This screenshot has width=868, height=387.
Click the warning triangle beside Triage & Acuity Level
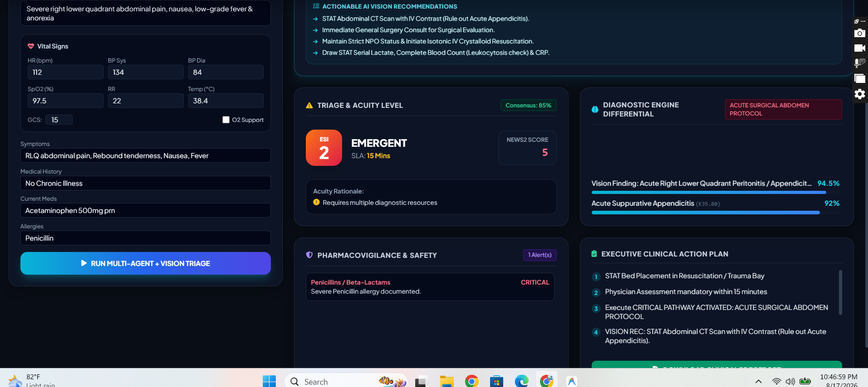(309, 105)
